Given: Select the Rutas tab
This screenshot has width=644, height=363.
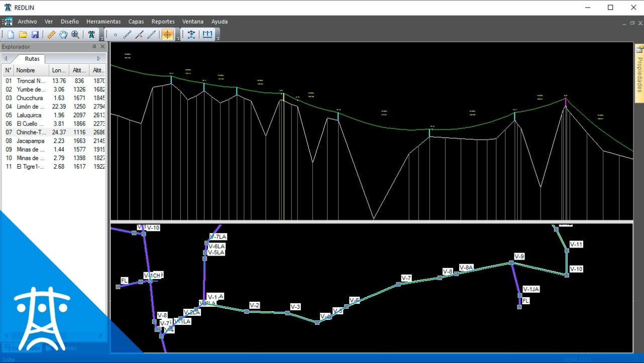Looking at the screenshot, I should (32, 59).
